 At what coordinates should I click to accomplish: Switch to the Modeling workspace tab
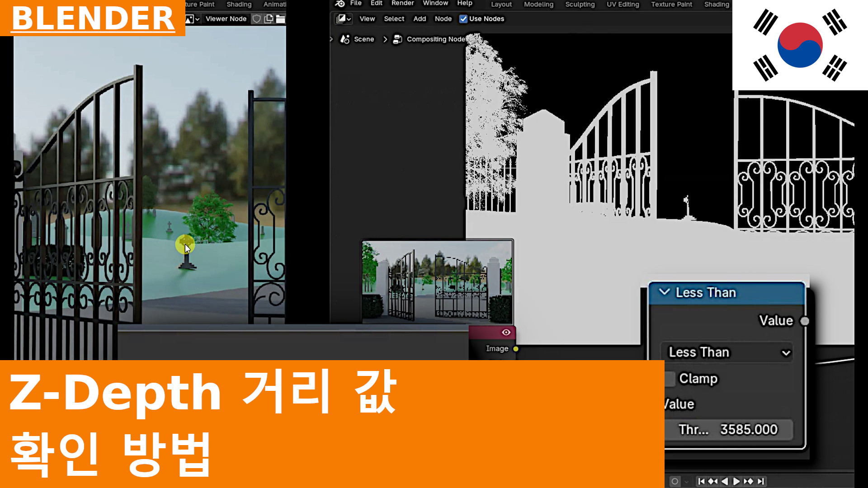point(538,5)
